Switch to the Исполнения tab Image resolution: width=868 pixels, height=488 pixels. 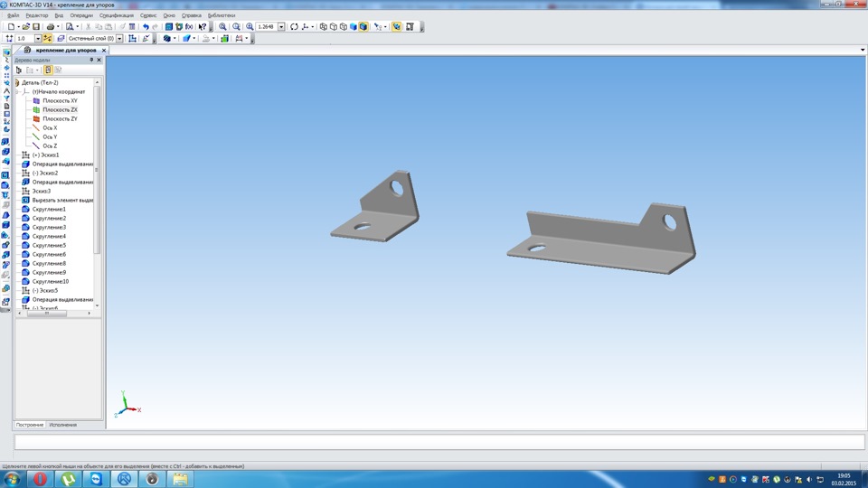coord(63,425)
